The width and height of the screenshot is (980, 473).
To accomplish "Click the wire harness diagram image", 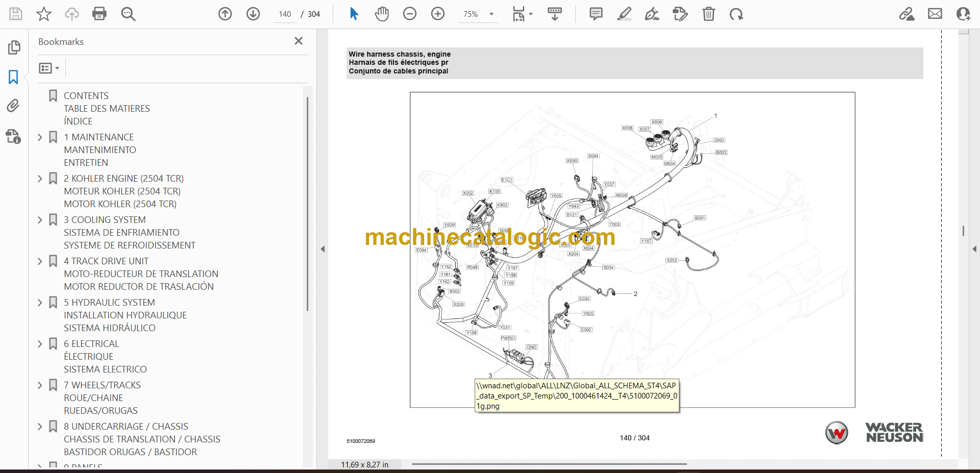I will coord(632,250).
